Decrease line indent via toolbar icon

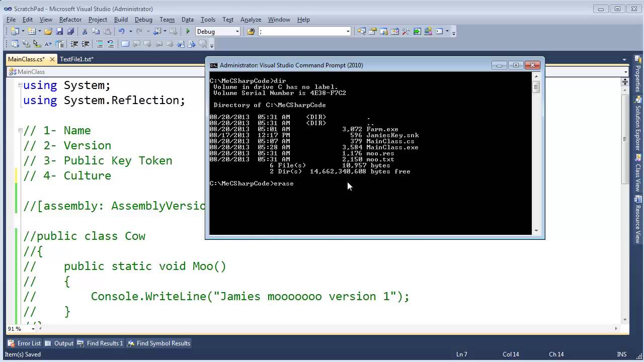(74, 44)
